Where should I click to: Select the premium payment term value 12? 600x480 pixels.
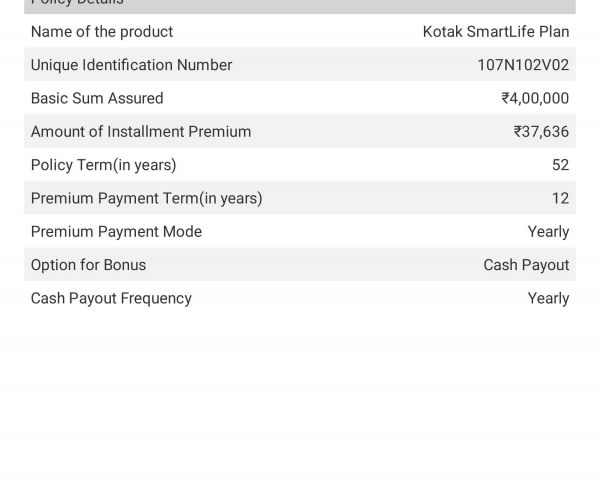click(x=561, y=199)
